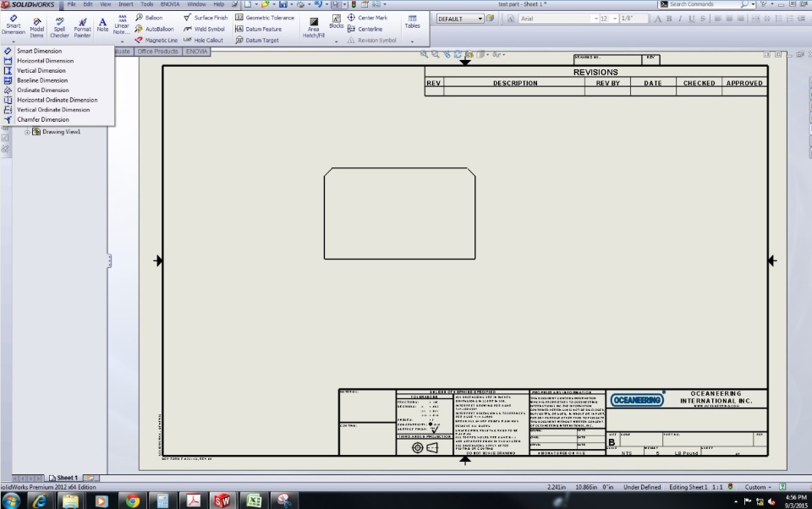Insert a Weld Symbol

tap(204, 29)
